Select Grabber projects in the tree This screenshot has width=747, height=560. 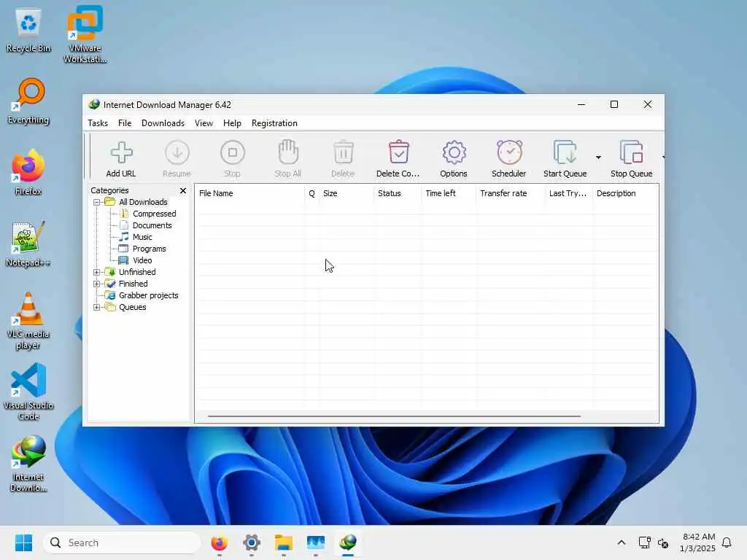(x=149, y=295)
